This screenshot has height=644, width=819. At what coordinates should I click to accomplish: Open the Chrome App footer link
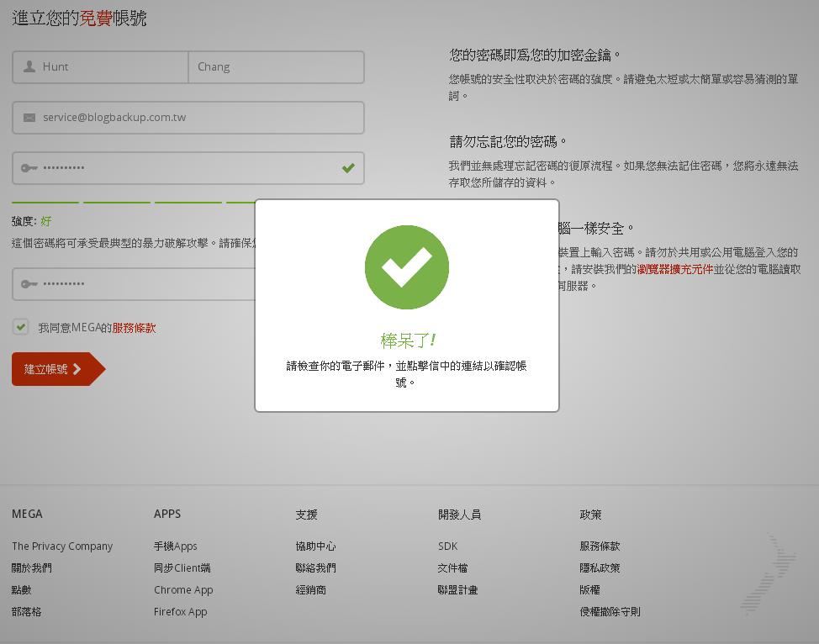tap(183, 589)
